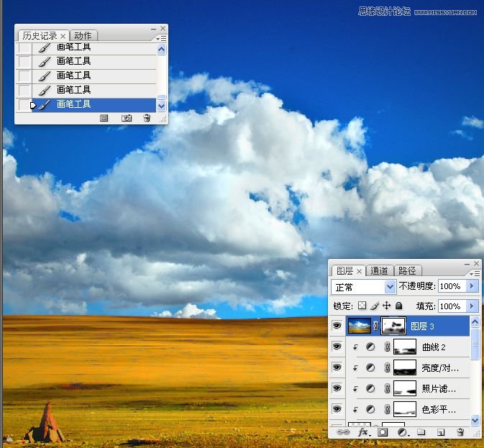Switch to 动作 tab
Screen dimensions: 484x448
(83, 36)
